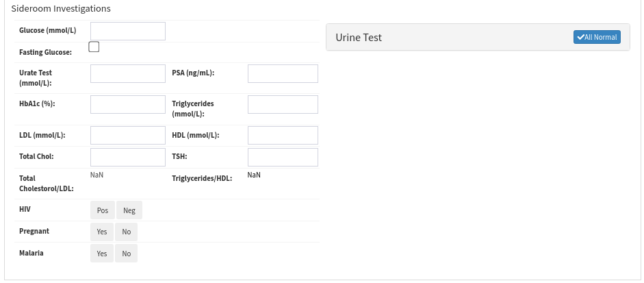Select the HbA1c (%) input box
644x283 pixels.
click(x=128, y=104)
